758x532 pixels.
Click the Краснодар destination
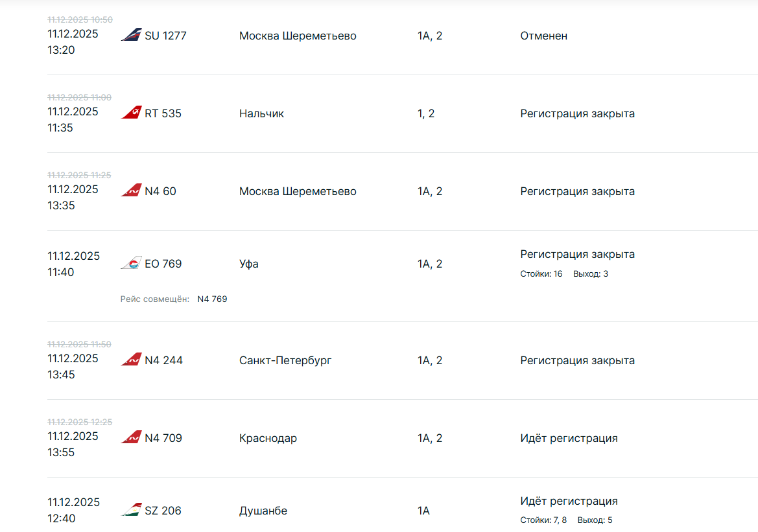point(268,438)
